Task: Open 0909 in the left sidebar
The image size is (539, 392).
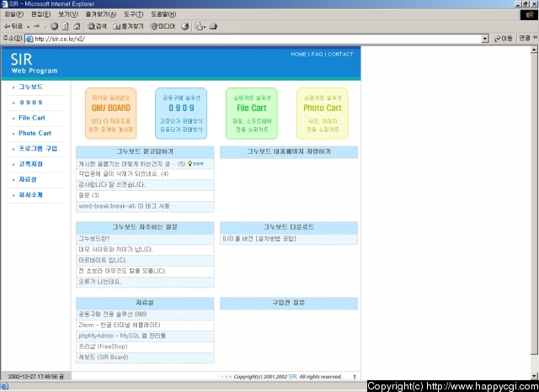Action: click(31, 103)
